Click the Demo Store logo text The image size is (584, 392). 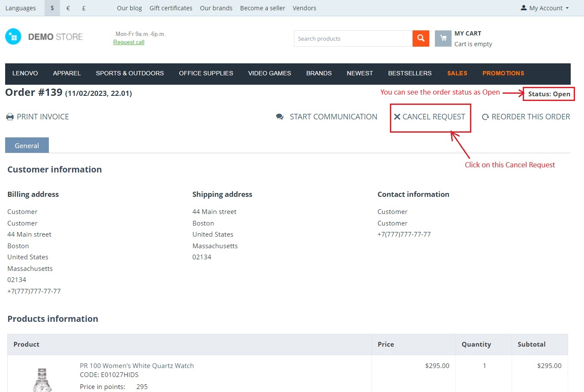[x=56, y=37]
